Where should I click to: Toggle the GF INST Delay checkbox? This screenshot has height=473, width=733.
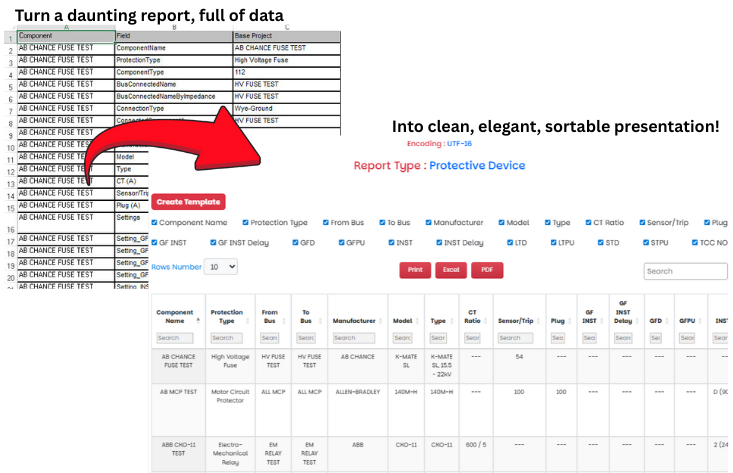[x=214, y=243]
